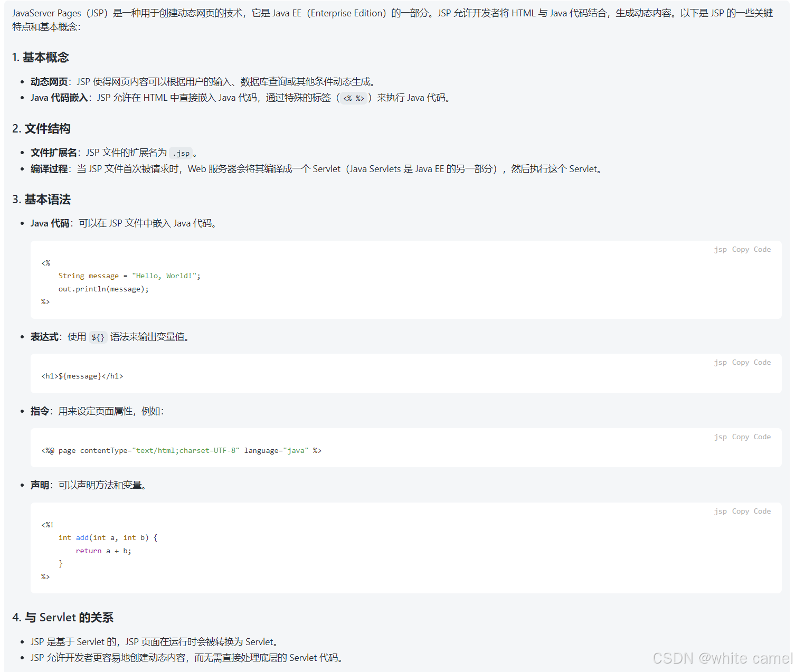Click Code on the declaration code block
The height and width of the screenshot is (672, 795).
(x=762, y=511)
